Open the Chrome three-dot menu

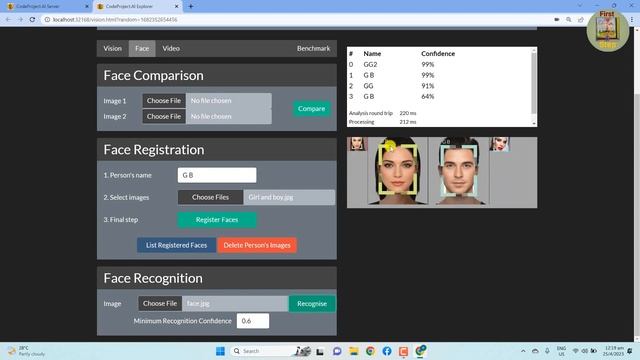pos(632,19)
